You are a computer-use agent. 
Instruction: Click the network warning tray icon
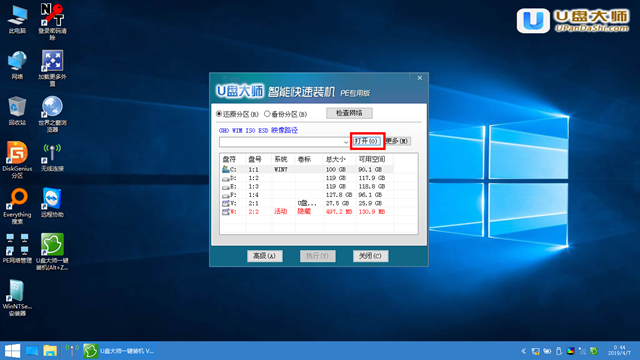[x=536, y=351]
